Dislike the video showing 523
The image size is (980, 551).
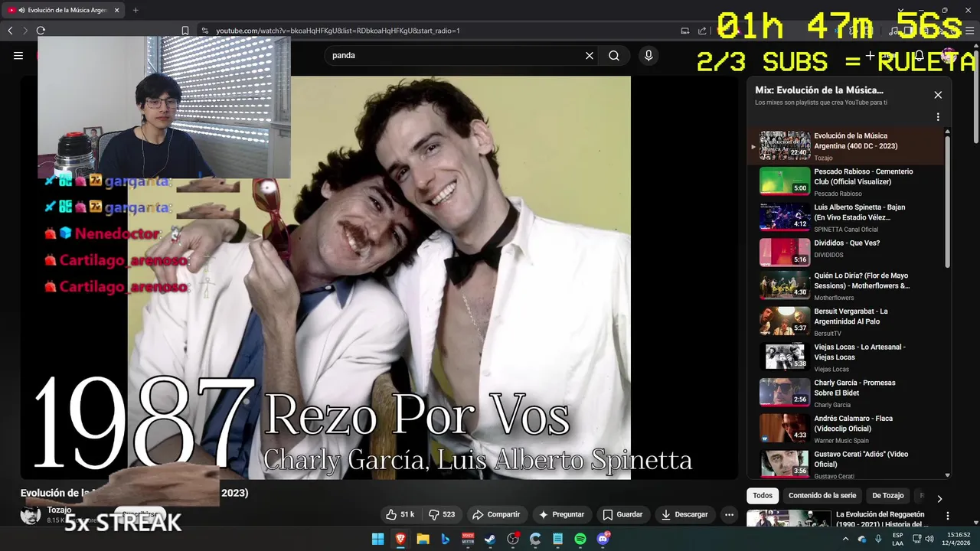(x=442, y=514)
